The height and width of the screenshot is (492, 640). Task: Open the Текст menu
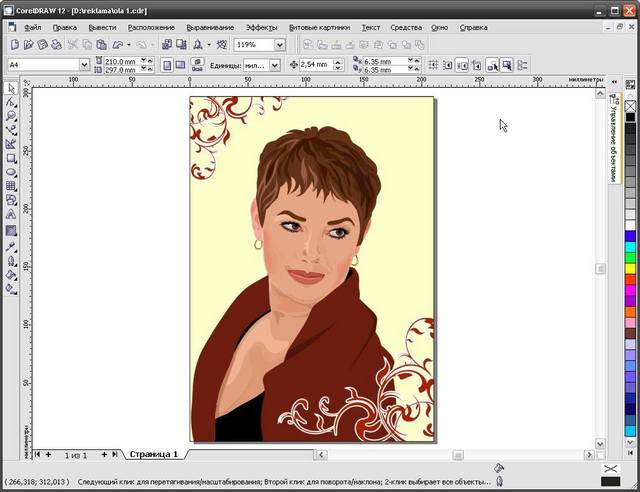[371, 28]
